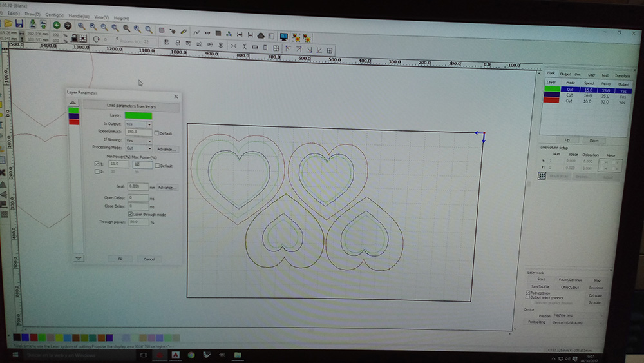
Task: Toggle the Default checkbox beside Speed
Action: [x=156, y=133]
